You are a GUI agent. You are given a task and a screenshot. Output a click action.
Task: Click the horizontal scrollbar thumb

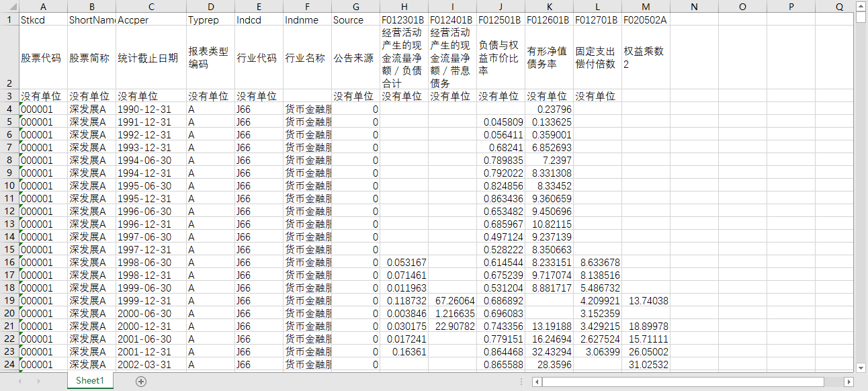(x=683, y=382)
